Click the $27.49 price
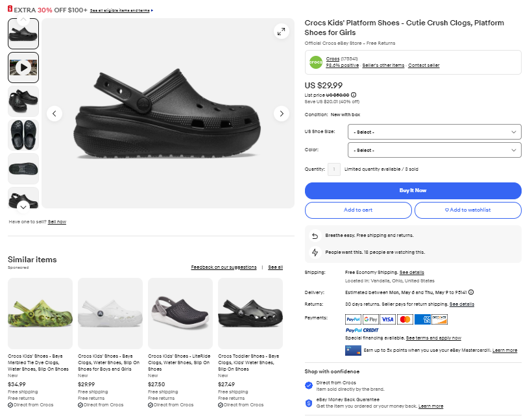This screenshot has height=420, width=532. click(x=226, y=384)
